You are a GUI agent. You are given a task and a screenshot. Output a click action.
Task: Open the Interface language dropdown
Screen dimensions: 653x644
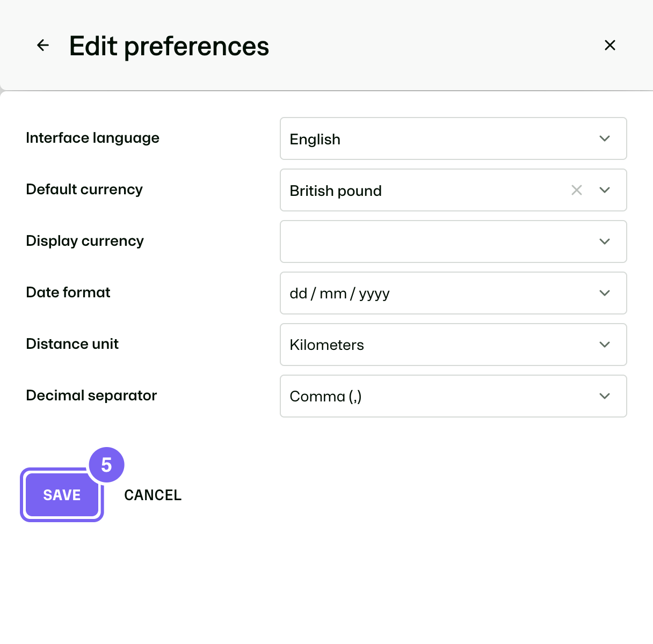tap(453, 138)
